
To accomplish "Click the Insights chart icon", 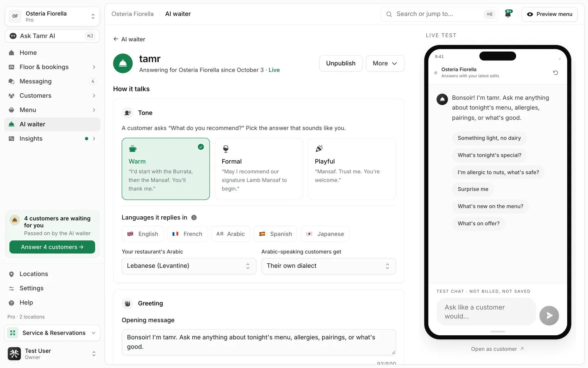I will 11,139.
